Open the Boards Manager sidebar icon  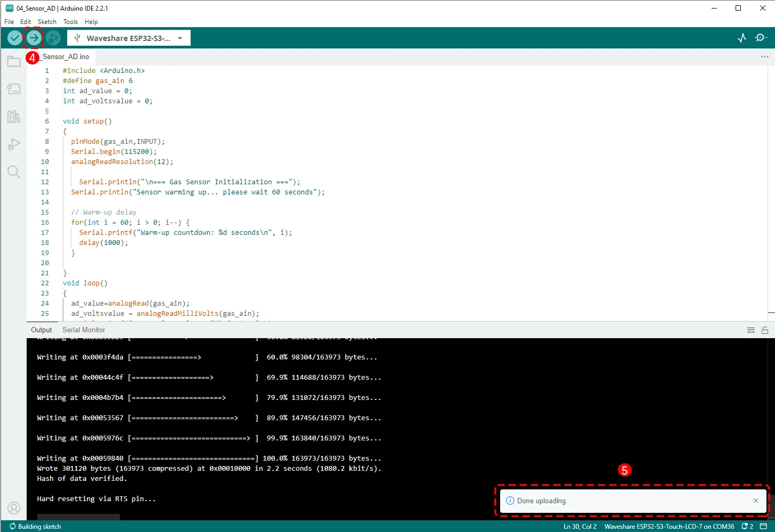[x=14, y=89]
